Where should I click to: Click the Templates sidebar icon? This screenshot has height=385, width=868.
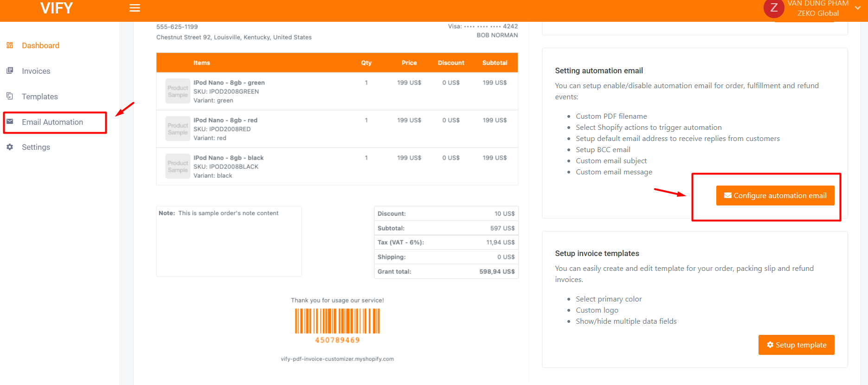[10, 96]
